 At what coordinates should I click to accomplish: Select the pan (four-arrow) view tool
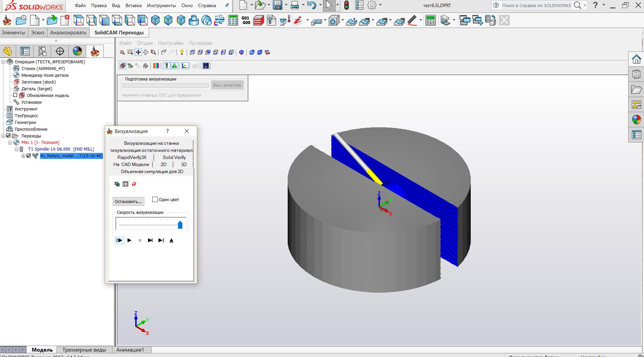[138, 52]
